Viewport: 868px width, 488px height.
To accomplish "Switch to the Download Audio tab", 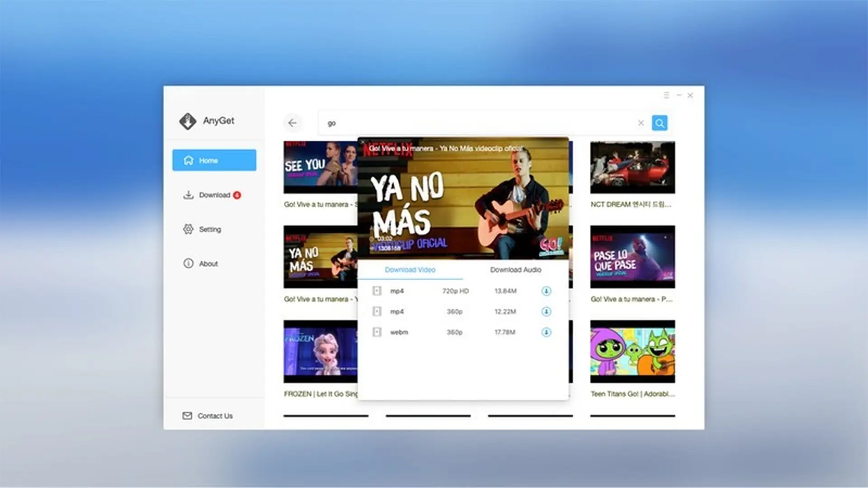I will [x=515, y=270].
